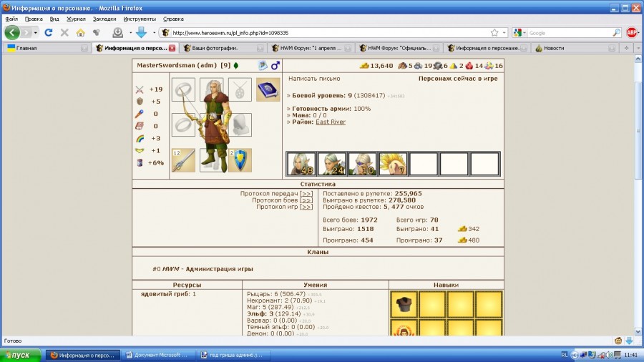644x362 pixels.
Task: Open the Справка menu
Action: pos(173,19)
